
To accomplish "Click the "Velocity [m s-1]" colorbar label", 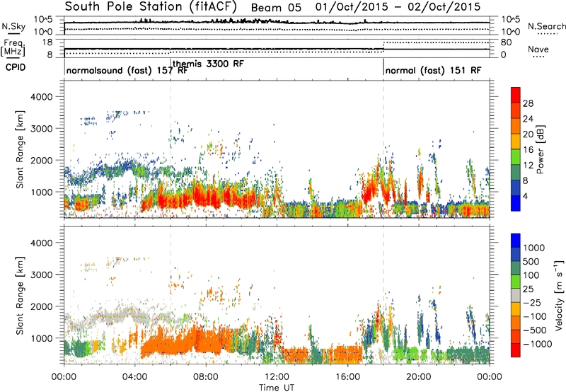I will pos(559,295).
